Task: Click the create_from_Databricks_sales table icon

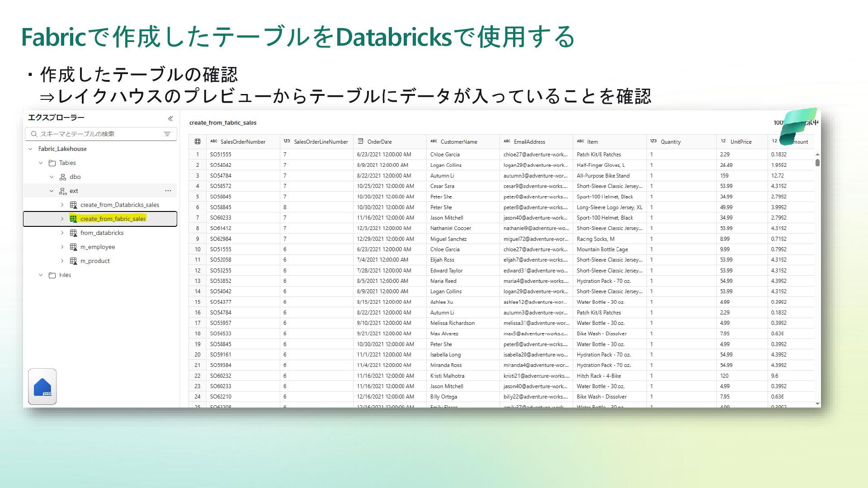Action: tap(73, 205)
